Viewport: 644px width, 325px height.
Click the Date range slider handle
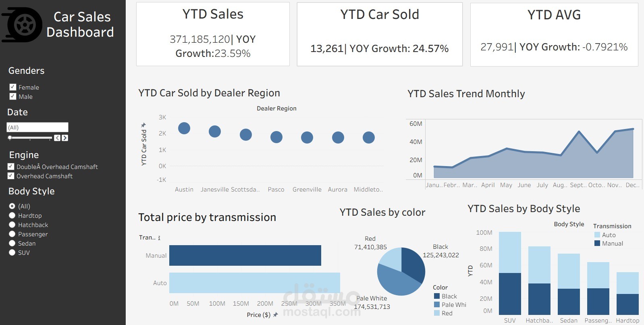coord(10,137)
